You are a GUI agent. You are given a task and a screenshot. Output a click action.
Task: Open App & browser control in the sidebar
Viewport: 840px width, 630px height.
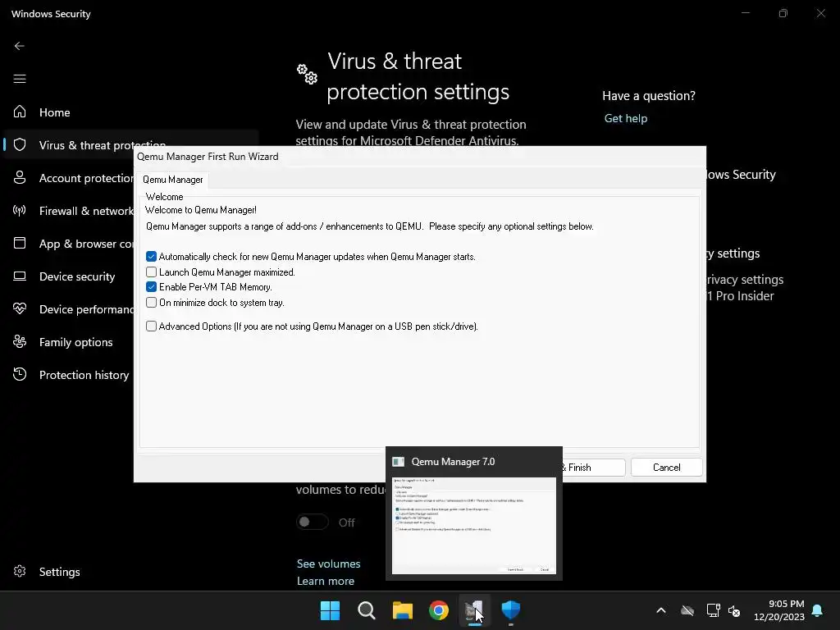click(x=86, y=244)
